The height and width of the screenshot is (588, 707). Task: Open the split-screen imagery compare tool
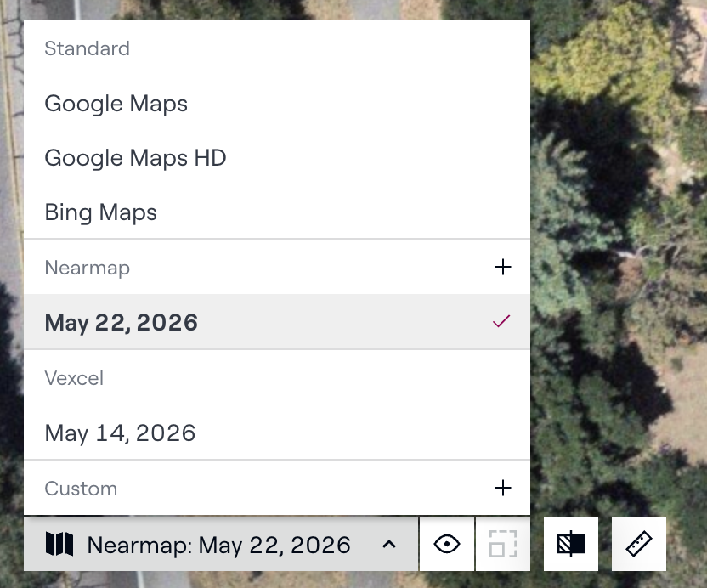click(571, 544)
